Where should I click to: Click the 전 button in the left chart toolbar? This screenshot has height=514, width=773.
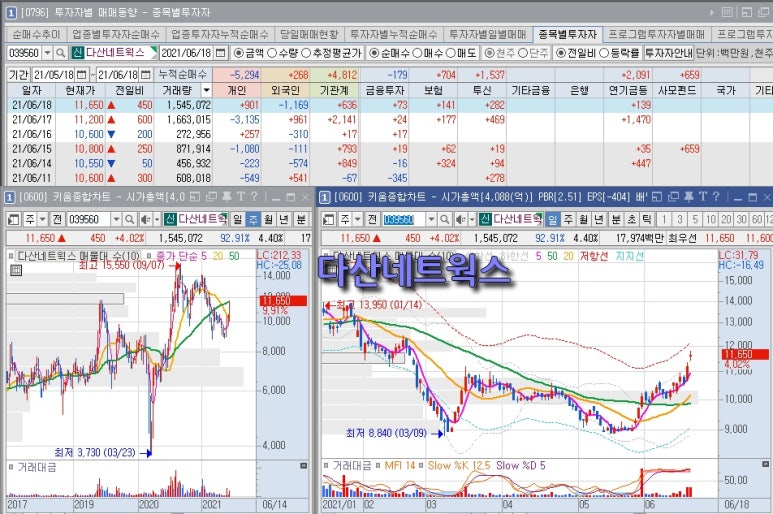click(x=57, y=219)
